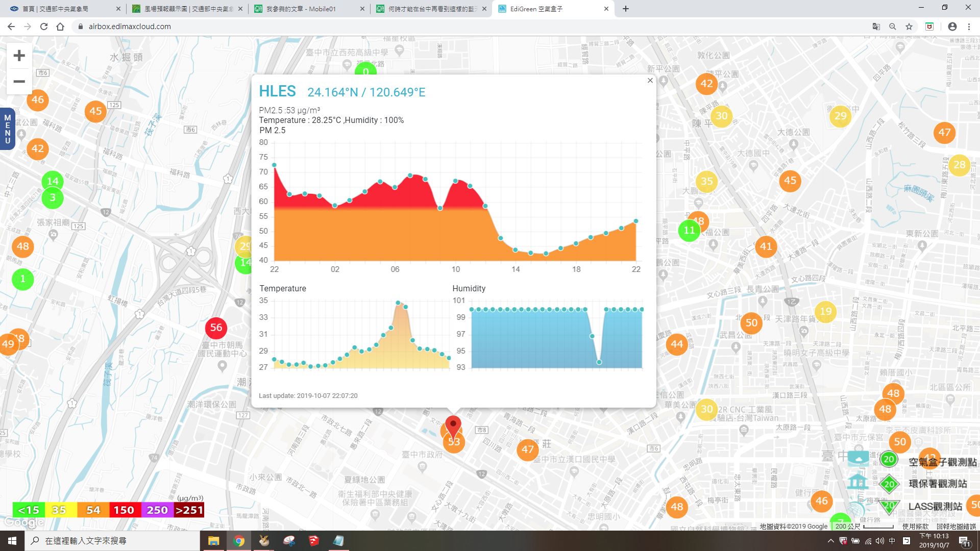Select the green 14 marker above marker 3
980x551 pixels.
pos(53,181)
